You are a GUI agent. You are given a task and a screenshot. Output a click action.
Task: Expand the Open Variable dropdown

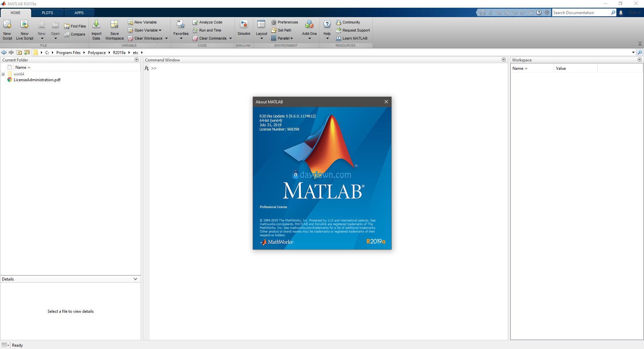click(160, 30)
